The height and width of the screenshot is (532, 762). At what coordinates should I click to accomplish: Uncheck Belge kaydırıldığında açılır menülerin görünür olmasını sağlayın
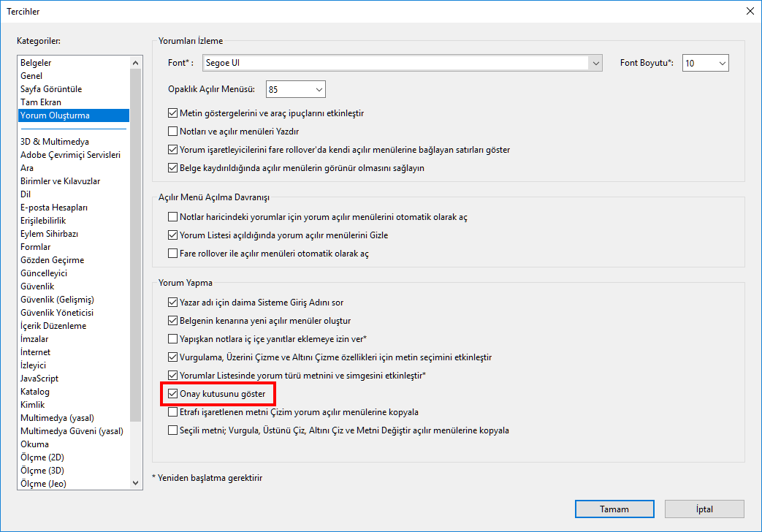pyautogui.click(x=172, y=168)
